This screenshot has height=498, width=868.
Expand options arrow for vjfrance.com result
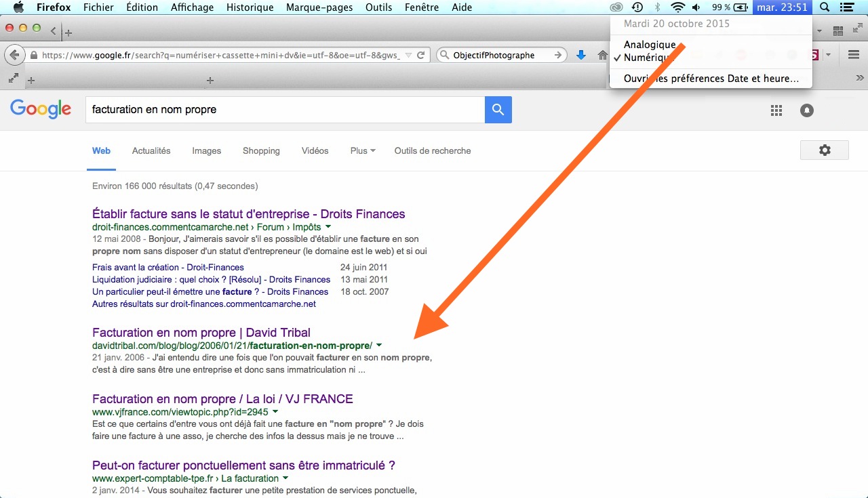click(275, 412)
